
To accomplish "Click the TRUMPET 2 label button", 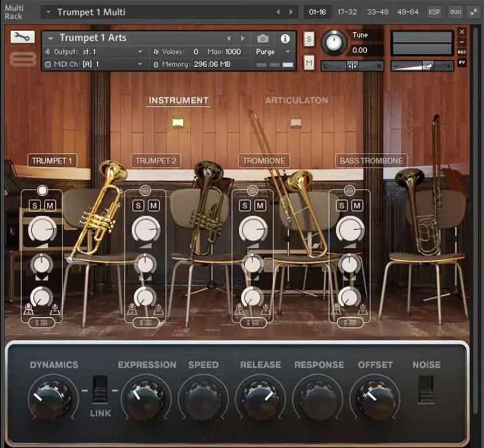I will tap(155, 161).
